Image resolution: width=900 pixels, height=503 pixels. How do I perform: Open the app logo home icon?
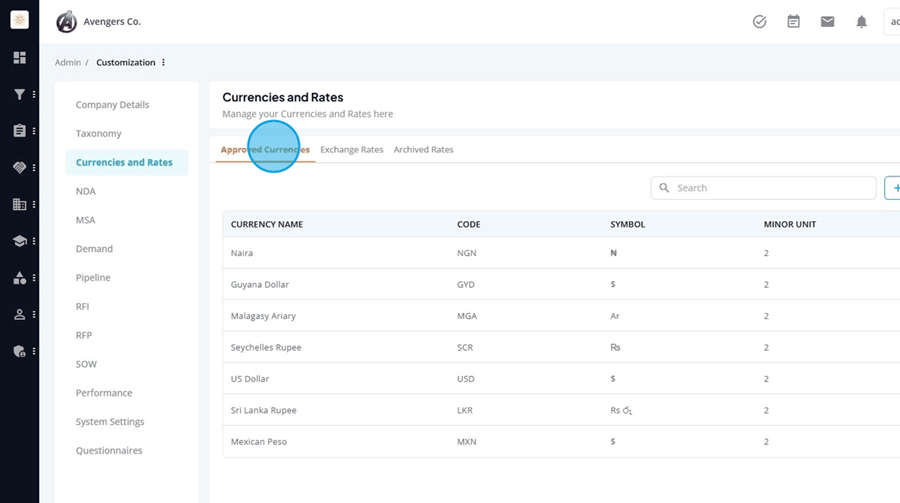point(20,20)
